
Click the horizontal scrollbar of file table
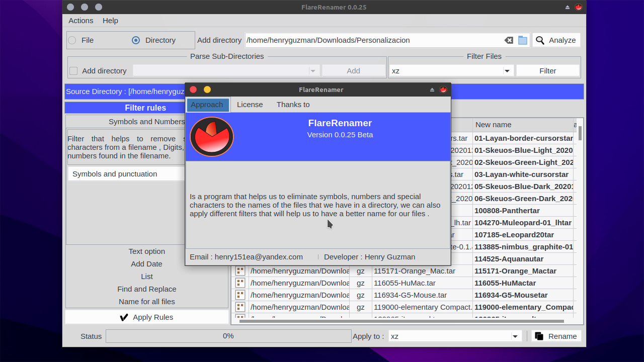pyautogui.click(x=403, y=321)
